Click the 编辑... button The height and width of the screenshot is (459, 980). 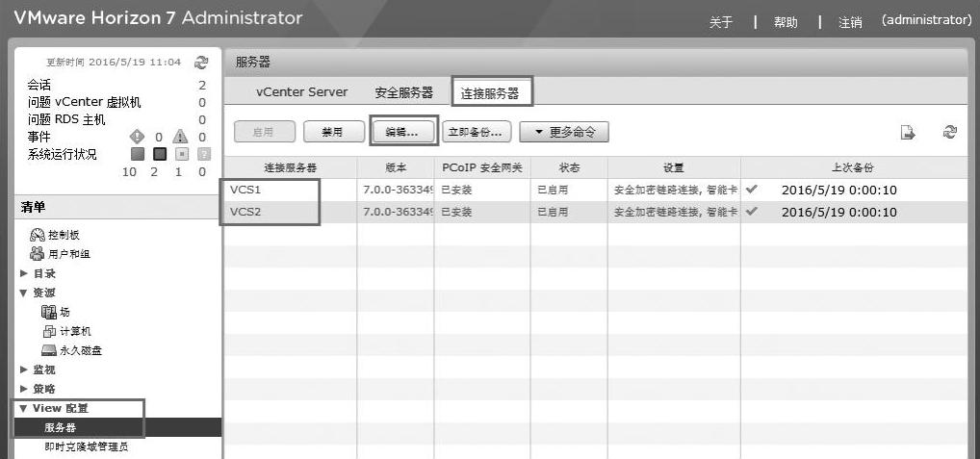tap(403, 132)
